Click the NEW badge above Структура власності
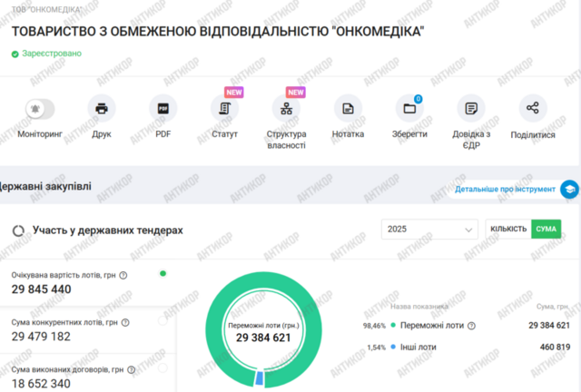 [x=295, y=92]
